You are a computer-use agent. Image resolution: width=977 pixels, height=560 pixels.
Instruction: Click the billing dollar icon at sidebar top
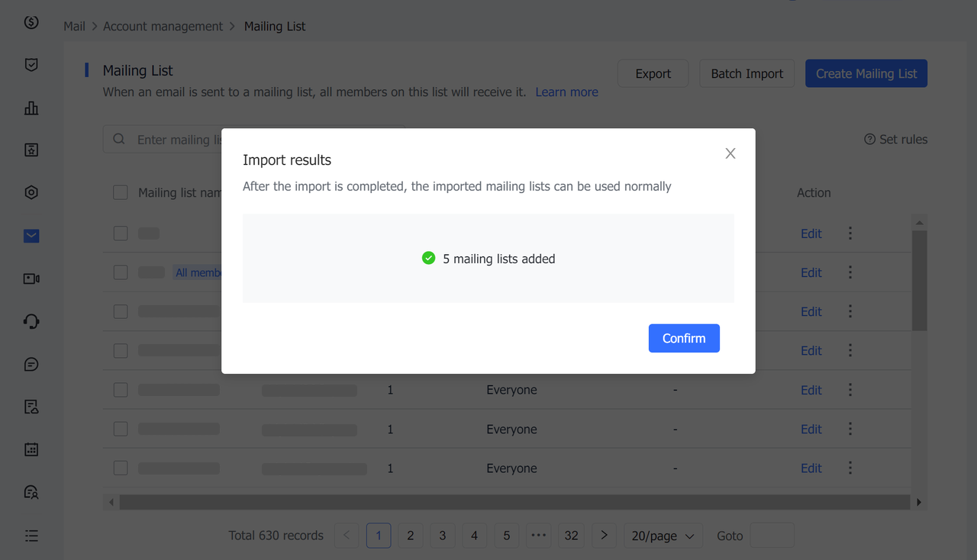[31, 22]
